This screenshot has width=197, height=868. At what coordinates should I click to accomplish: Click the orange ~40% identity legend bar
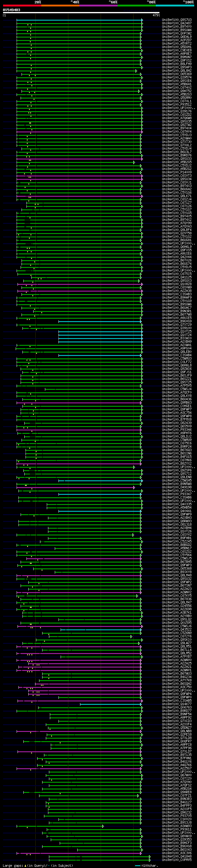(x=60, y=6)
